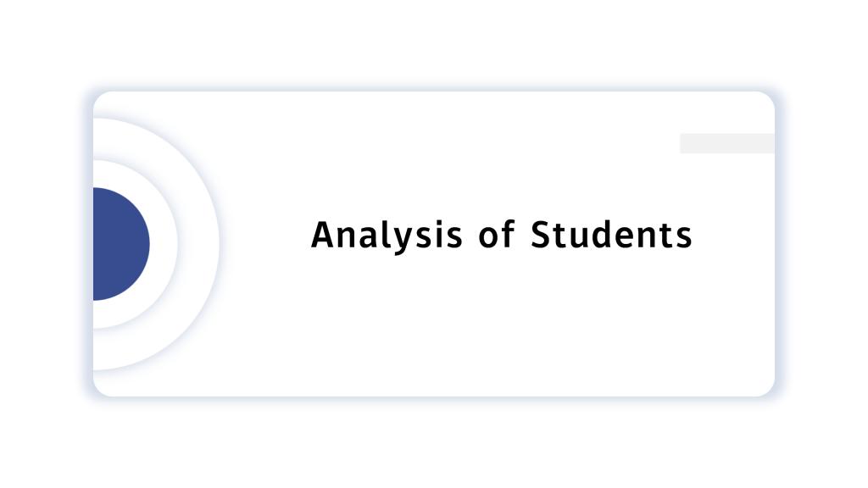Click the capital letter "S" in Students
Screen dimensions: 868x488
click(x=540, y=235)
